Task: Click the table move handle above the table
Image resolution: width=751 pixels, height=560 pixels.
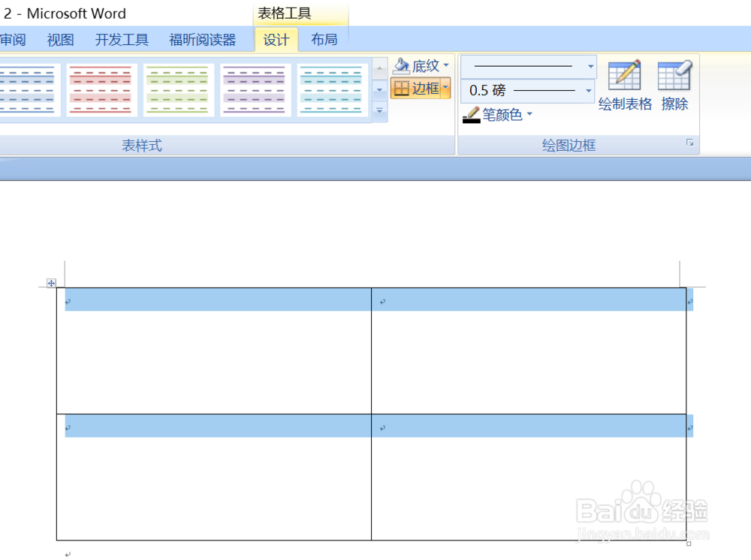Action: pyautogui.click(x=50, y=282)
